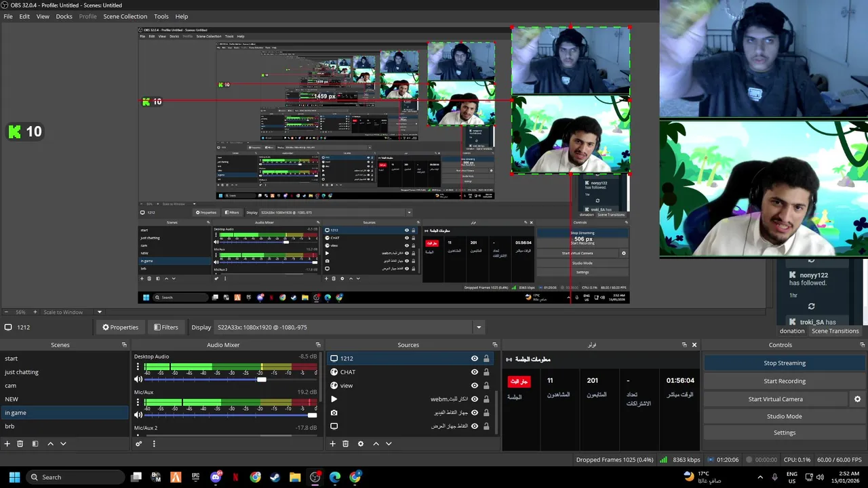Move selected scene up
The height and width of the screenshot is (488, 868).
coord(50,444)
